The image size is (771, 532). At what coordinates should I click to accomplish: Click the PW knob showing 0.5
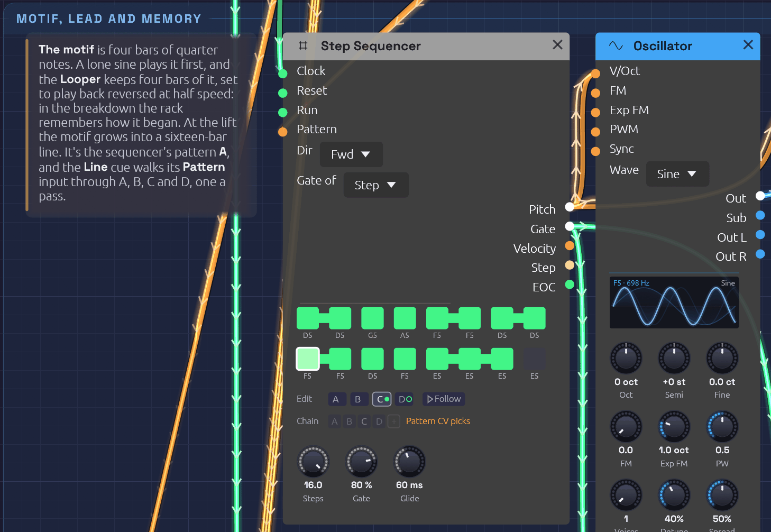click(722, 427)
